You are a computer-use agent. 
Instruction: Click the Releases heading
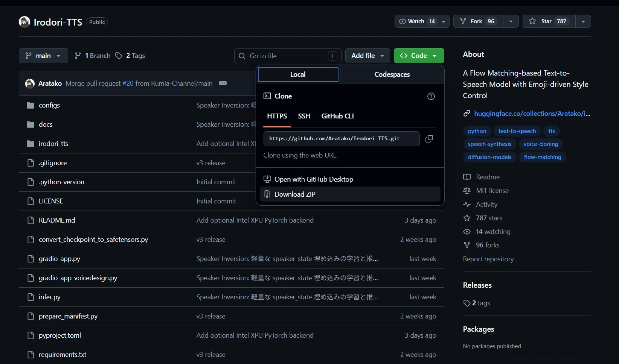(477, 285)
